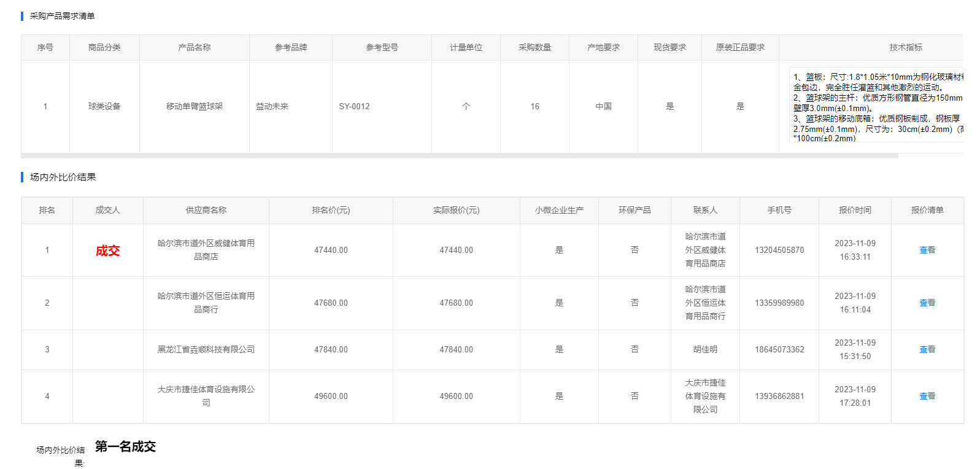
Task: Click the red 成交 label
Action: 107,250
